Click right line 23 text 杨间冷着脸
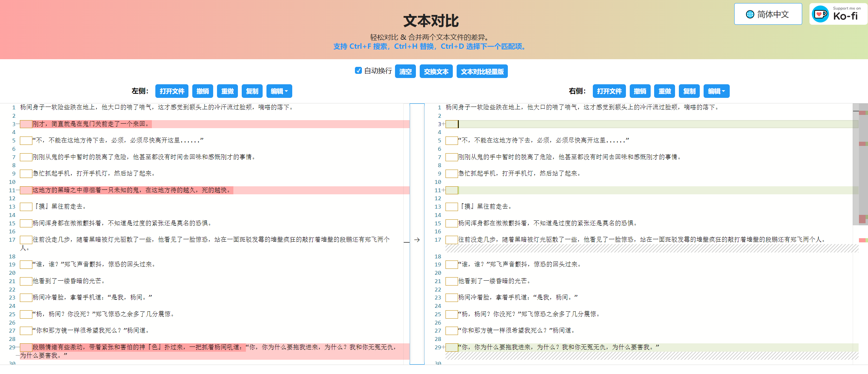The width and height of the screenshot is (868, 374). [474, 297]
